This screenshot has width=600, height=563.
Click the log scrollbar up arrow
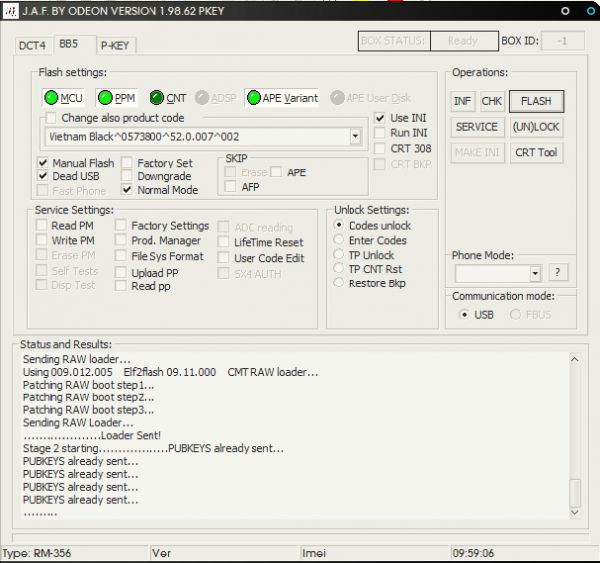[574, 359]
